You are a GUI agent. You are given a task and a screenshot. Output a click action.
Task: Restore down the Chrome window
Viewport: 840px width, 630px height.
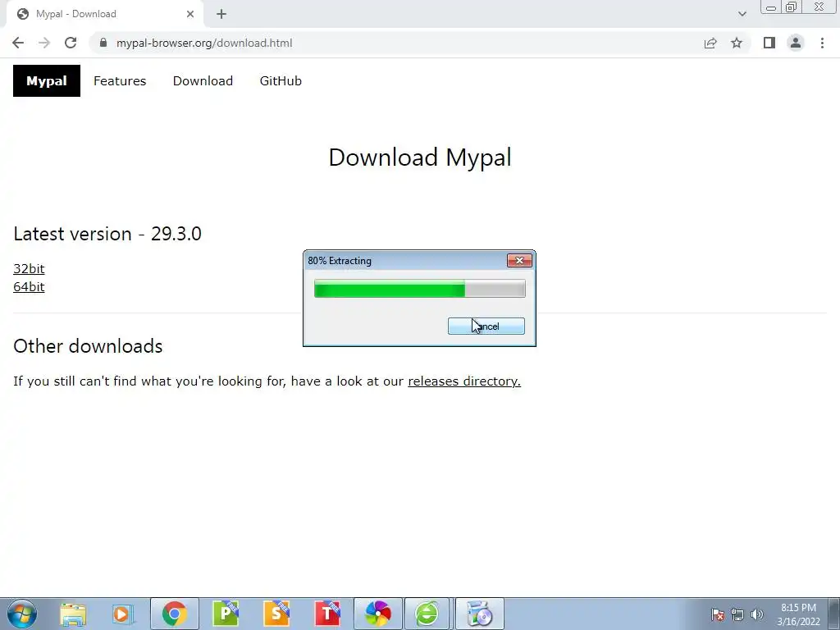pyautogui.click(x=792, y=7)
